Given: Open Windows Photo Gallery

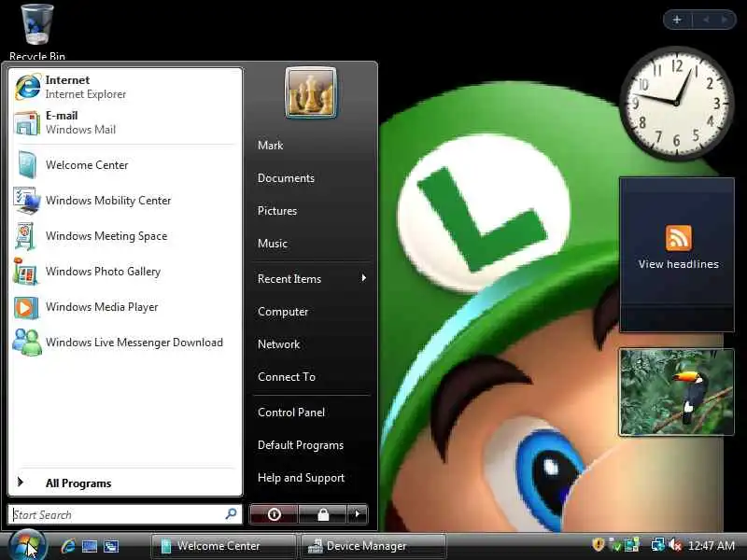Looking at the screenshot, I should [x=125, y=272].
